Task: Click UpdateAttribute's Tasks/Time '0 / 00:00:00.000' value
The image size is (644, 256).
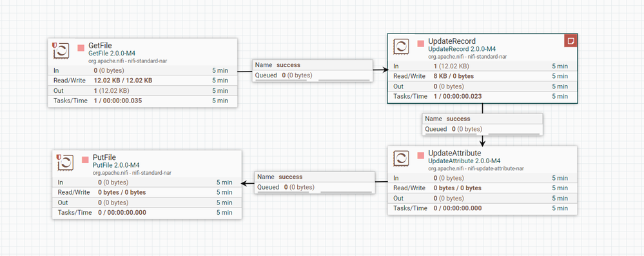Action: coord(458,208)
